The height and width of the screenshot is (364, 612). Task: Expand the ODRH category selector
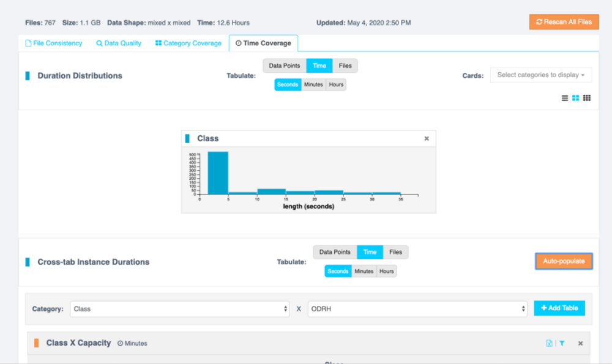(417, 309)
